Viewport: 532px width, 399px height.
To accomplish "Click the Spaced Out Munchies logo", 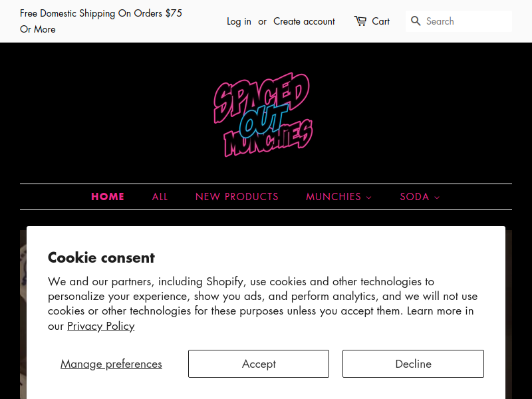I will pos(263,115).
